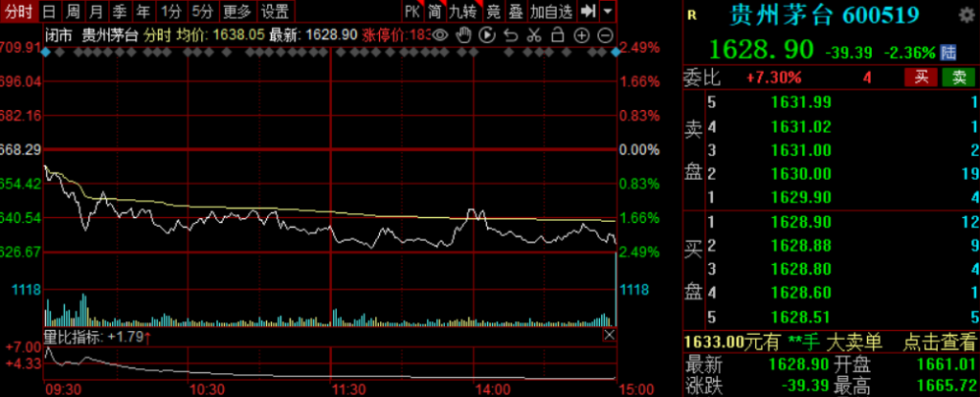
Task: Click the 点击查看 link
Action: point(940,342)
